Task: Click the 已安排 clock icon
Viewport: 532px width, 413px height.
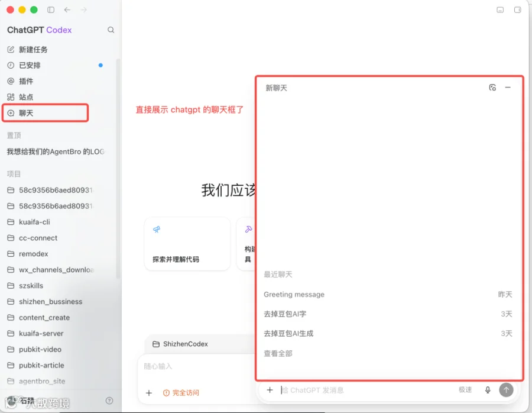Action: (x=11, y=65)
